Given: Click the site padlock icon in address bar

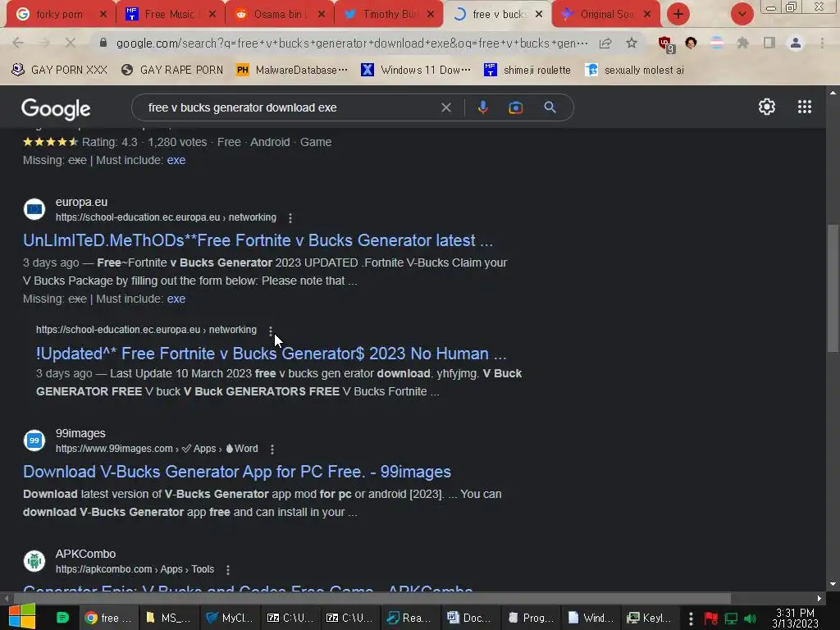Looking at the screenshot, I should (x=103, y=43).
